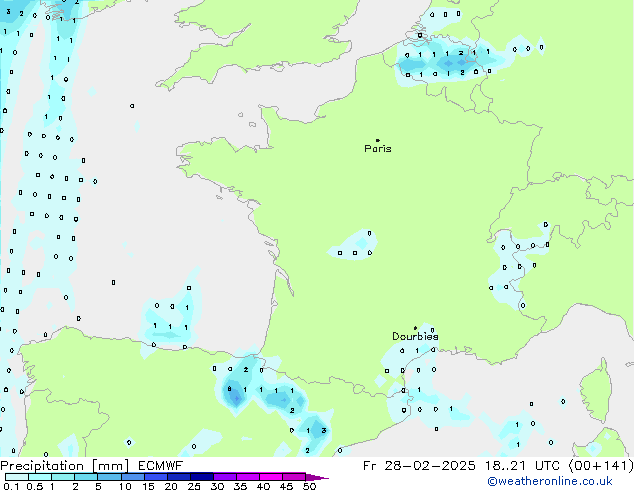This screenshot has height=490, width=634.
Task: Click the Dourbies location label
Action: (x=415, y=336)
